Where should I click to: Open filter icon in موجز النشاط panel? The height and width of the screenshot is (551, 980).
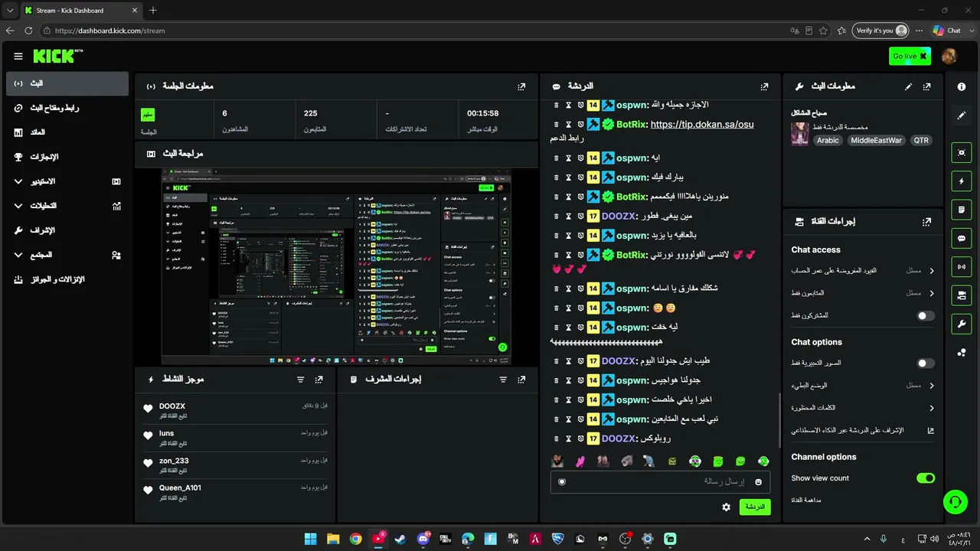point(300,380)
